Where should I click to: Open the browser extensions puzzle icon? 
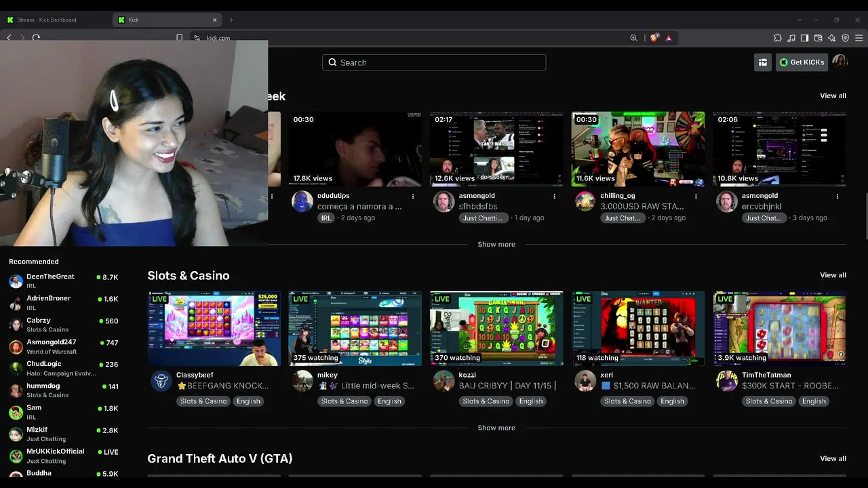(x=778, y=38)
